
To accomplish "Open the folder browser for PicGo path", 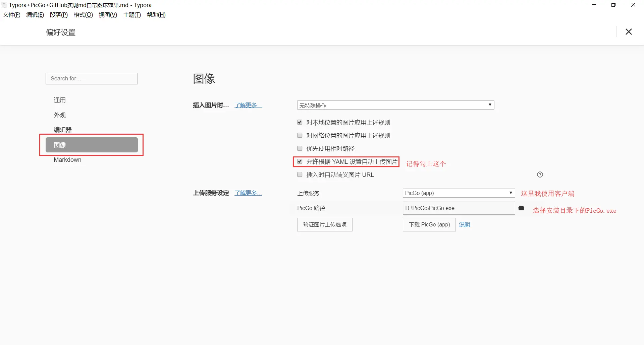I will 521,208.
